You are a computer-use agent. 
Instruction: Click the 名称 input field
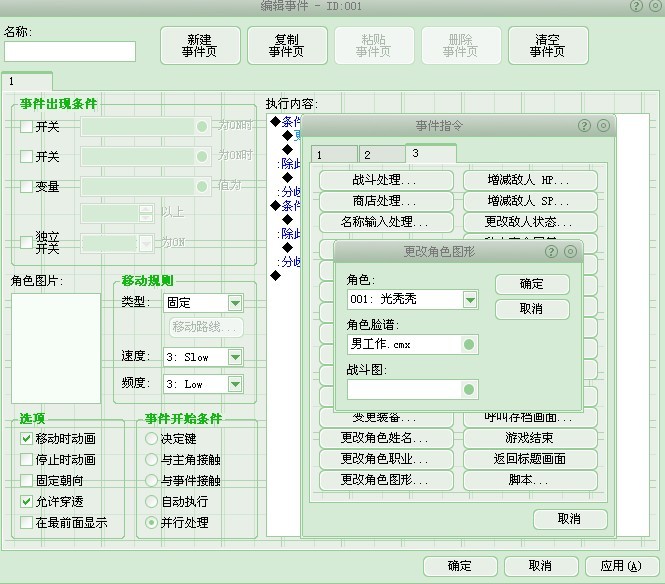(x=70, y=51)
